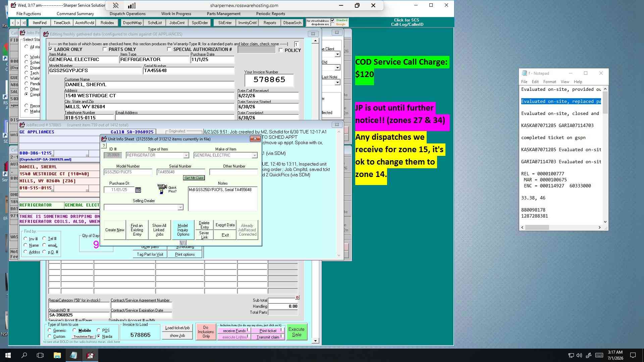Viewport: 644px width, 362px height.
Task: Open the Purchase Dt calendar picker icon
Action: [138, 190]
